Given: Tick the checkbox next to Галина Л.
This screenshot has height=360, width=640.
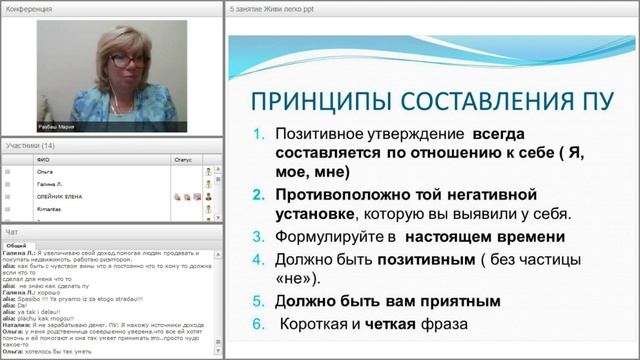Looking at the screenshot, I should coord(7,184).
